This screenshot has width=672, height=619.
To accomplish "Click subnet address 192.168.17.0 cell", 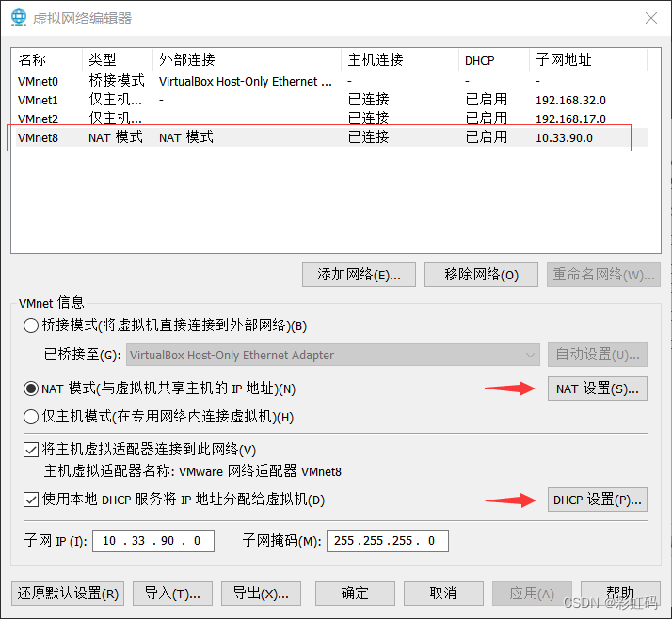I will pyautogui.click(x=570, y=119).
